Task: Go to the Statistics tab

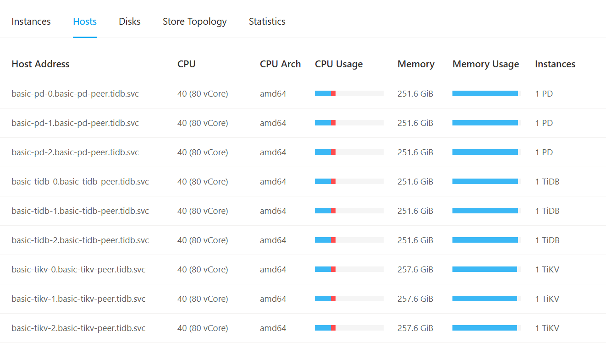Action: point(267,22)
